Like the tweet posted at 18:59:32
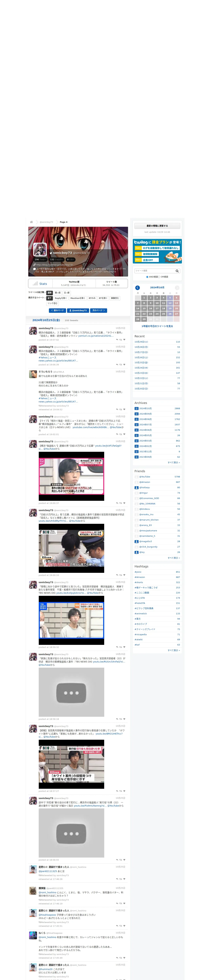210x980 pixels. 124,647
